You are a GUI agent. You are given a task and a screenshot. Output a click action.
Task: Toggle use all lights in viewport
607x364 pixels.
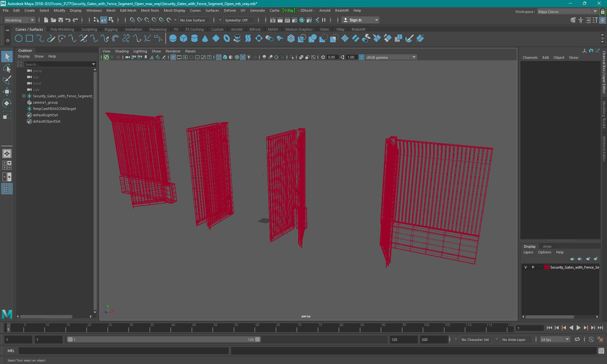click(249, 57)
